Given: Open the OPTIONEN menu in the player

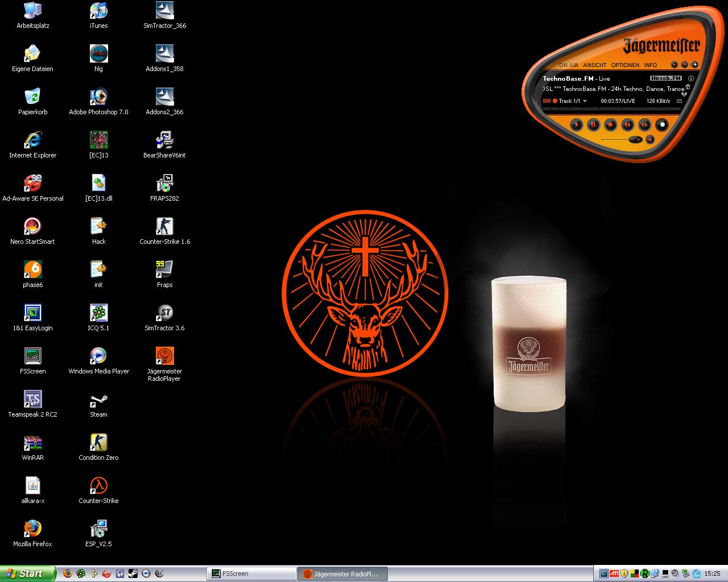Looking at the screenshot, I should (625, 65).
